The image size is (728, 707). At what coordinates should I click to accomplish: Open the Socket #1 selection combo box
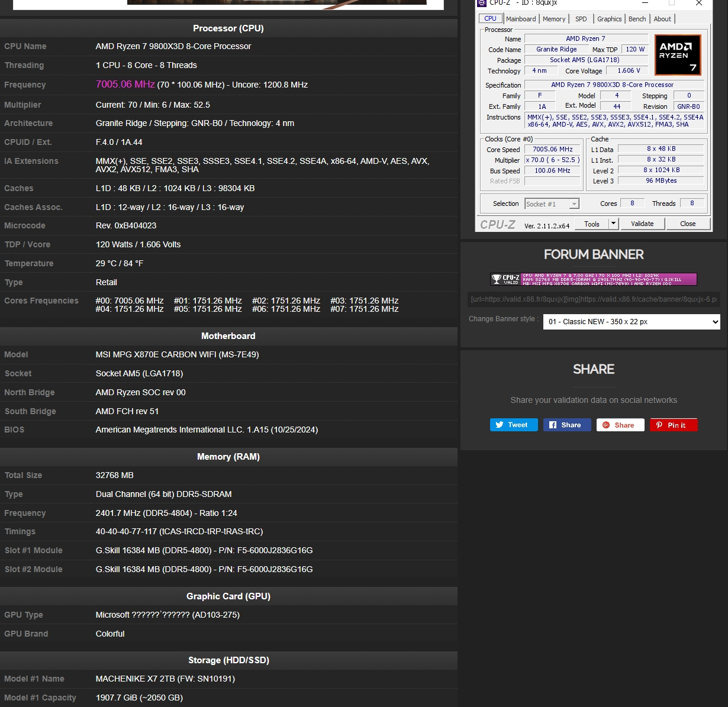point(552,204)
